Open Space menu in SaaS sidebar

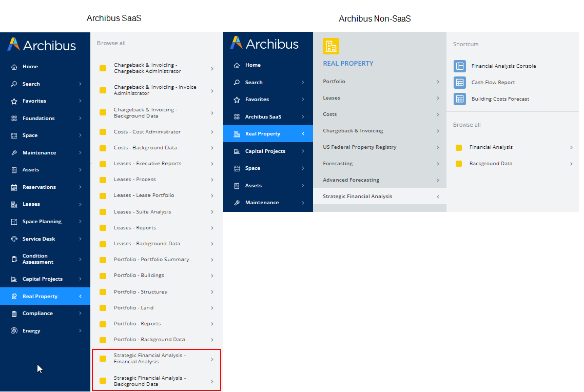pos(45,135)
